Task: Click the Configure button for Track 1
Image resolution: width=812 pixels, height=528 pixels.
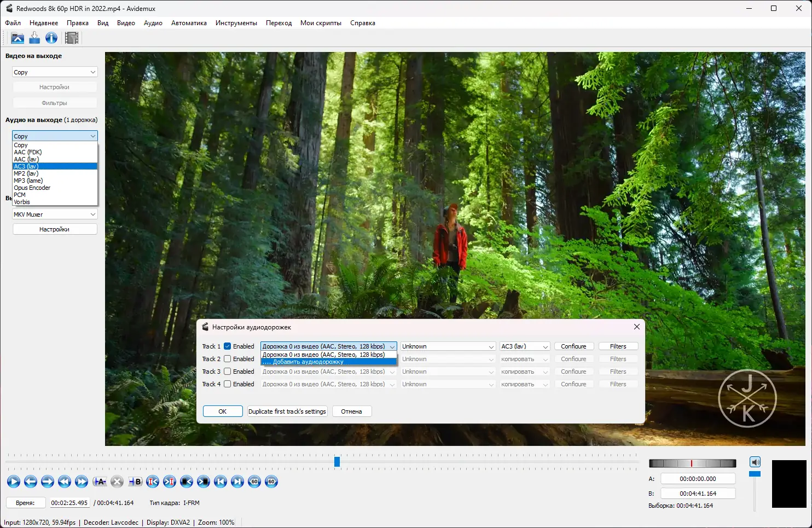Action: point(573,346)
